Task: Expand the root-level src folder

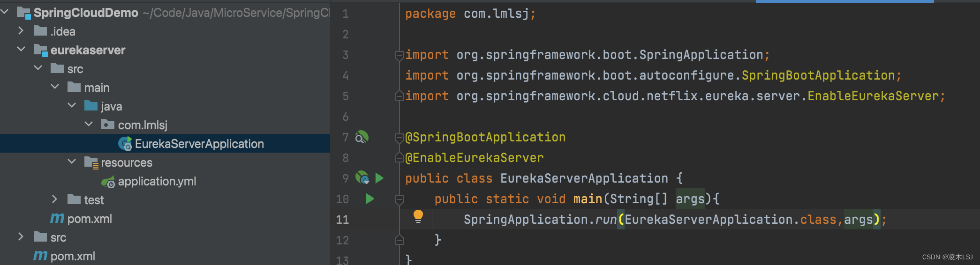Action: click(21, 236)
